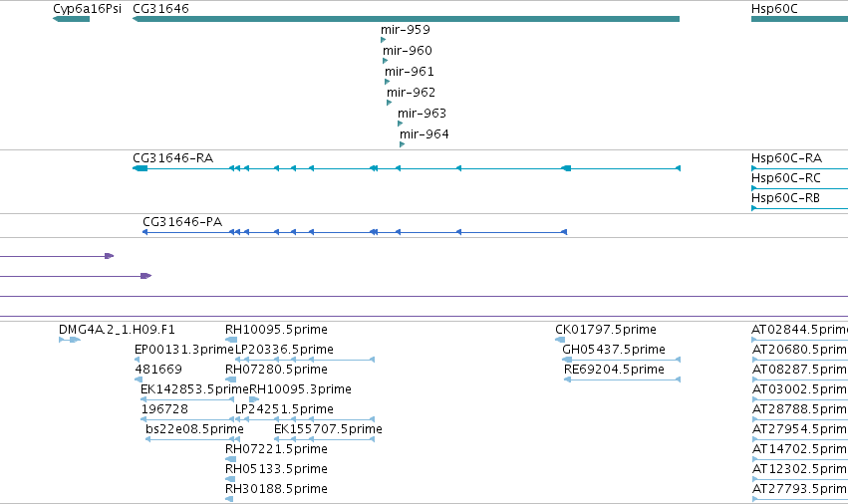Select the Hsp60C-RC transcript label

click(x=786, y=178)
